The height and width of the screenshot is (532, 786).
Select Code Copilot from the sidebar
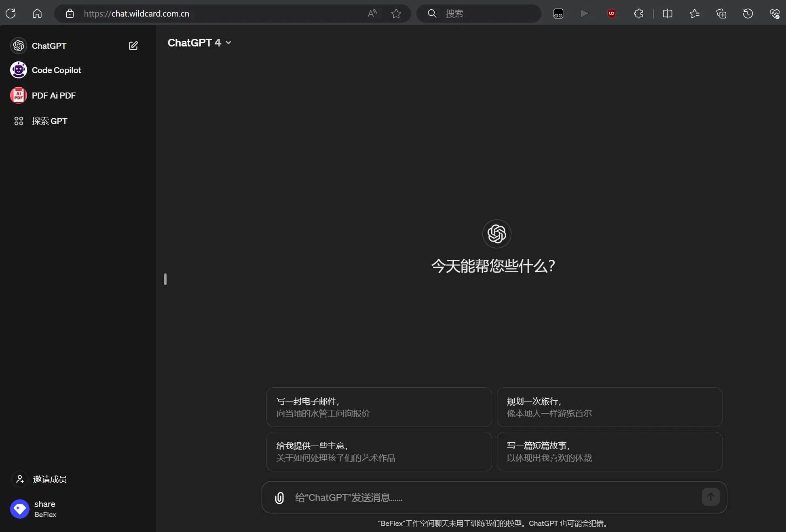56,70
